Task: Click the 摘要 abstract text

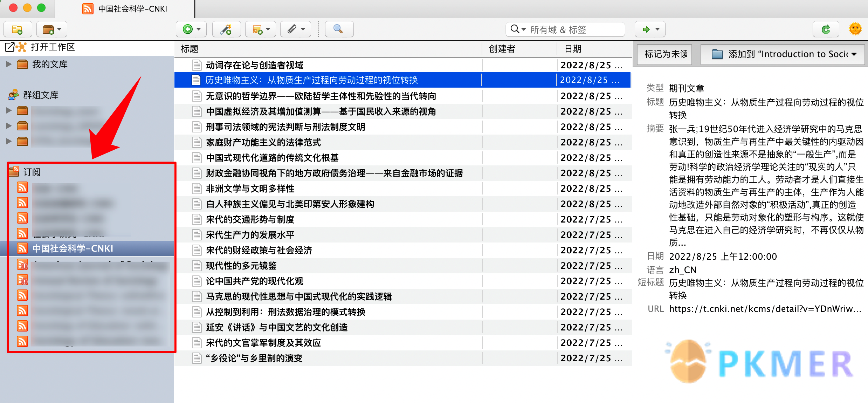Action: (766, 186)
